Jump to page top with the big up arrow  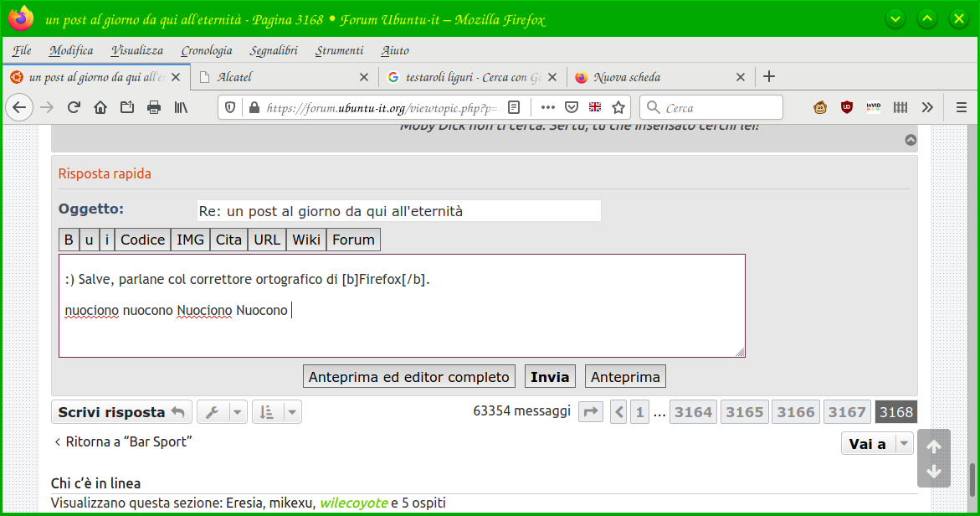tap(934, 446)
